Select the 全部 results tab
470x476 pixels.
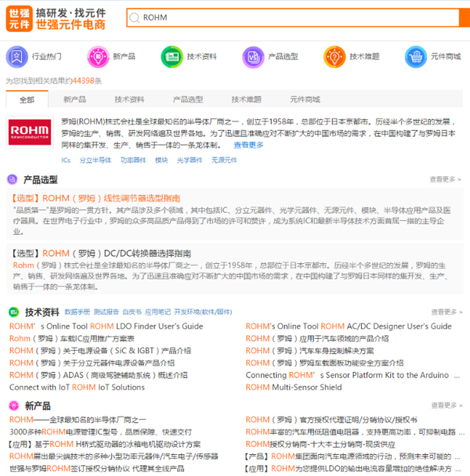[x=27, y=99]
